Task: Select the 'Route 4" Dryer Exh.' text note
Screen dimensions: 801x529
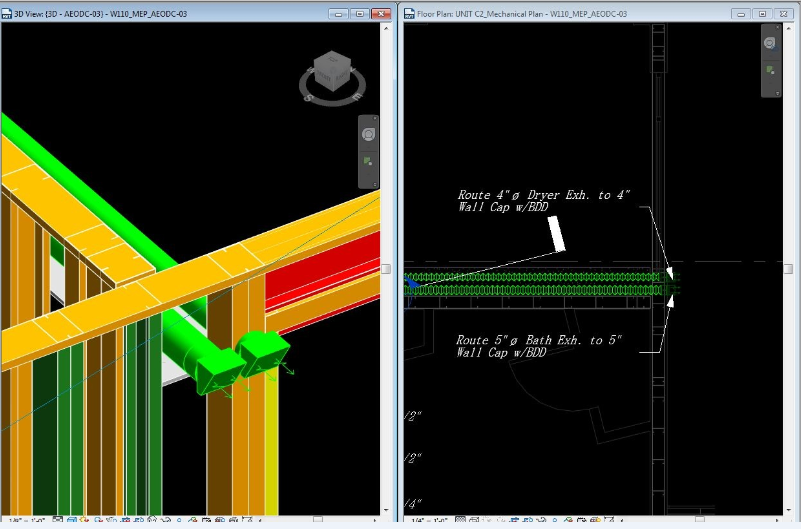Action: click(x=543, y=201)
